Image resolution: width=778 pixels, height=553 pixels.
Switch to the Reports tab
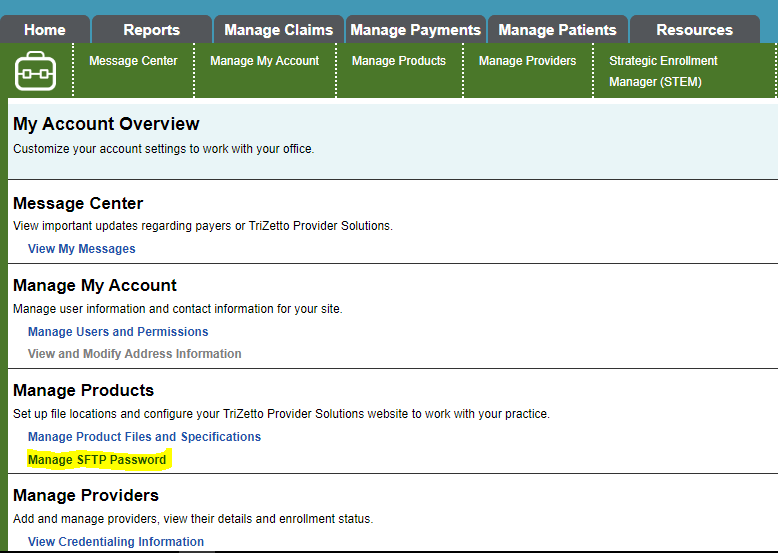pos(151,29)
